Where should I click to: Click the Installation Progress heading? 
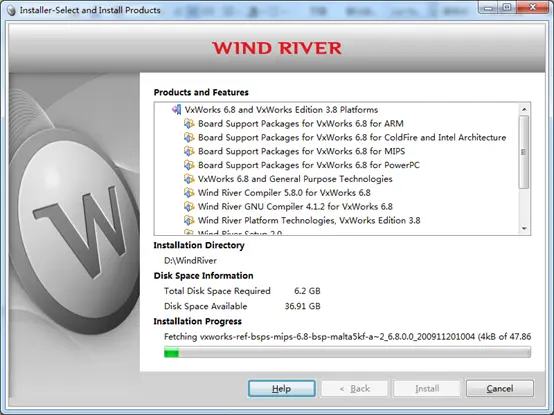pyautogui.click(x=198, y=321)
